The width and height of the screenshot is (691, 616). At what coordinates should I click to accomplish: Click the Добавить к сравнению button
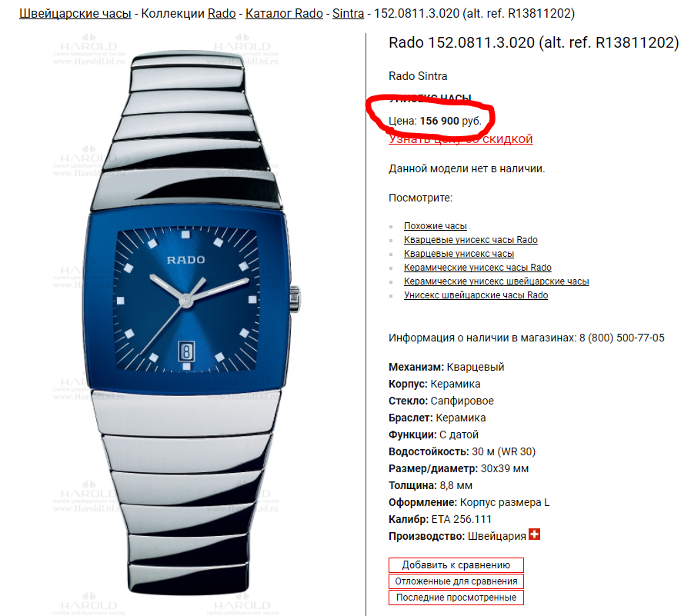coord(456,565)
